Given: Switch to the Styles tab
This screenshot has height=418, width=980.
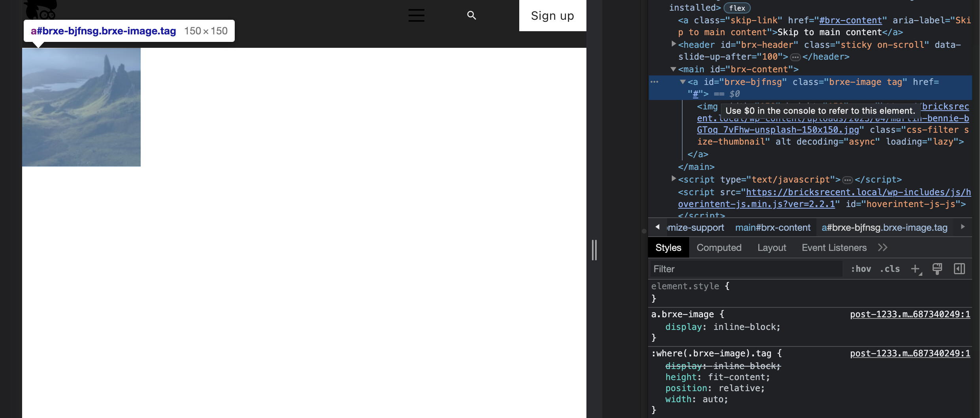Looking at the screenshot, I should (668, 248).
